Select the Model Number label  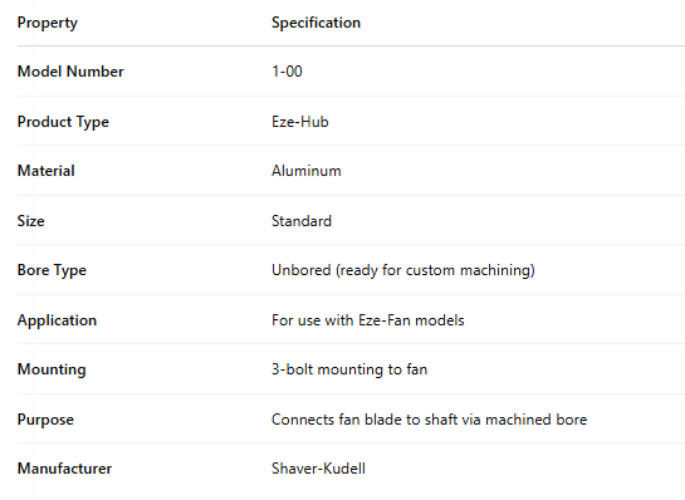tap(70, 72)
